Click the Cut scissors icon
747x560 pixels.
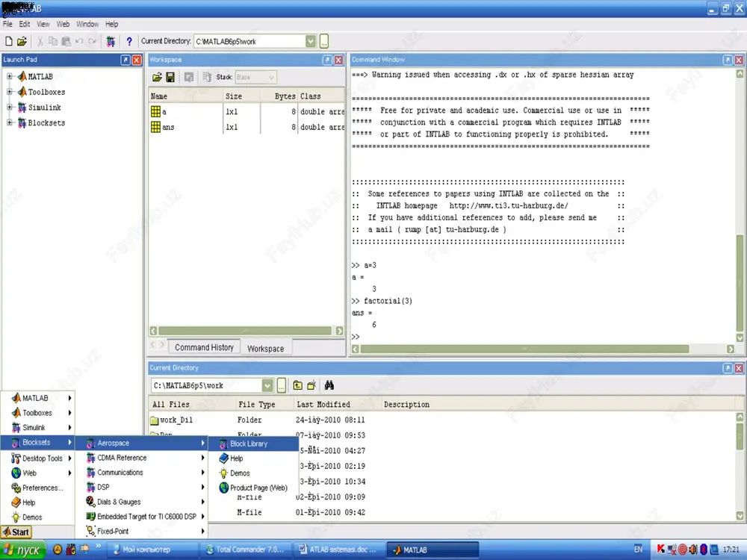[x=40, y=41]
